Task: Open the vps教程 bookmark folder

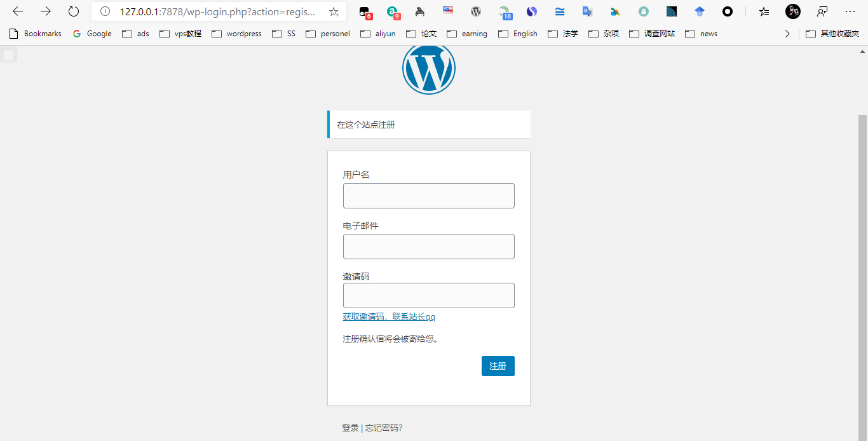Action: point(180,34)
